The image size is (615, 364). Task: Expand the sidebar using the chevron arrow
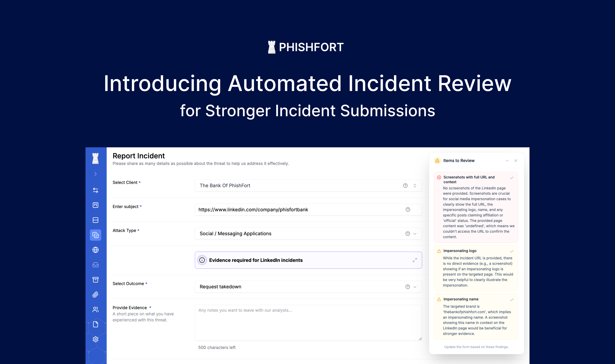pos(95,174)
